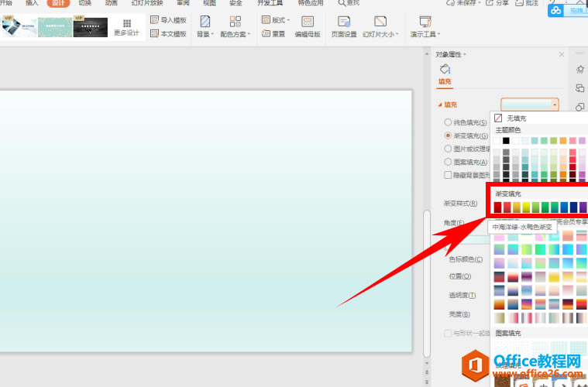Image resolution: width=588 pixels, height=387 pixels.
Task: Click the 分享 share icon
Action: pyautogui.click(x=490, y=3)
